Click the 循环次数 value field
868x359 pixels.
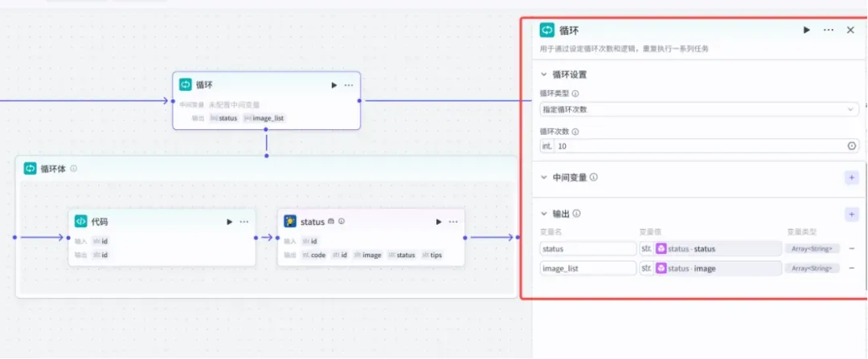[700, 146]
